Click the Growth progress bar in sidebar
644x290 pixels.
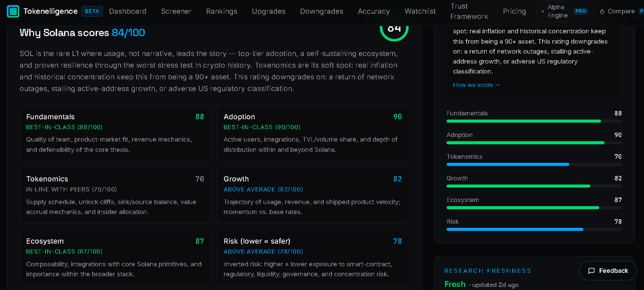534,186
